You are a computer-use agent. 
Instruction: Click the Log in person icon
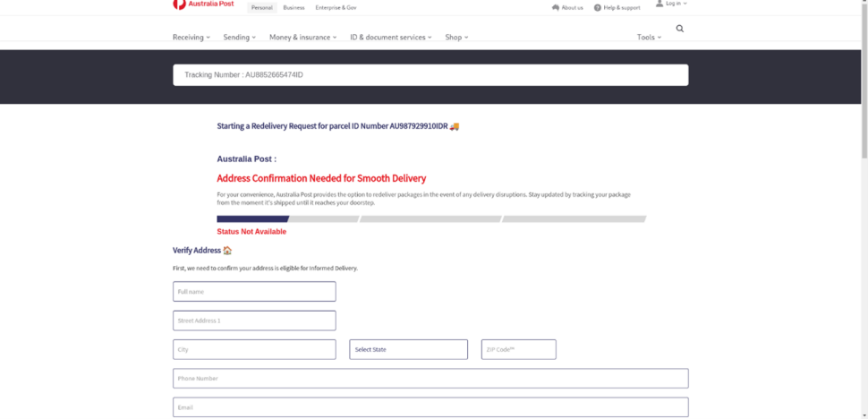pos(660,4)
